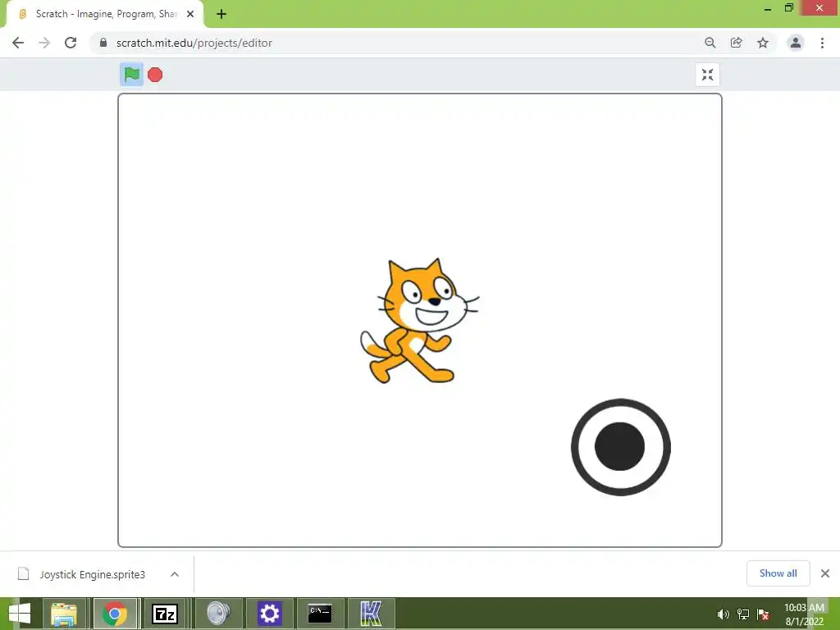Open the Chrome profile avatar menu
Screen dimensions: 840x630
point(796,43)
